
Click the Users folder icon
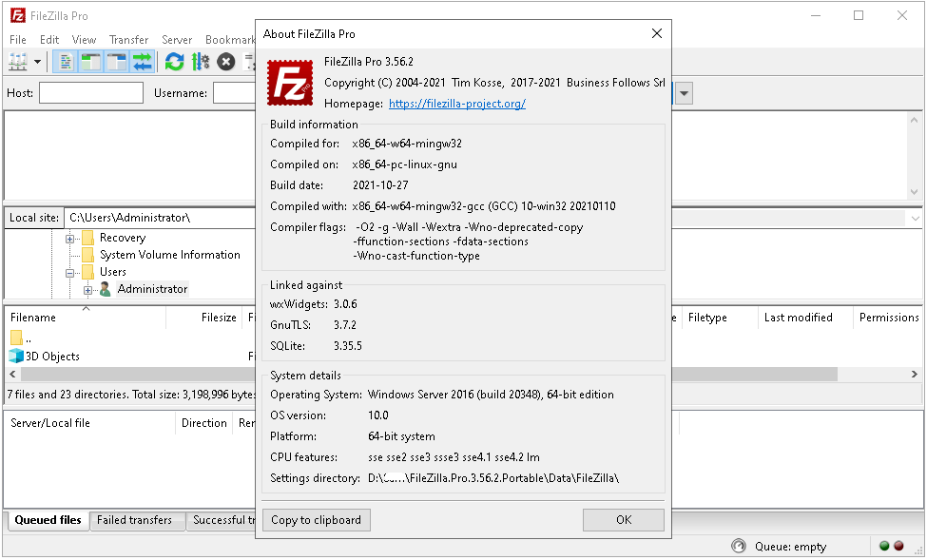(x=88, y=272)
